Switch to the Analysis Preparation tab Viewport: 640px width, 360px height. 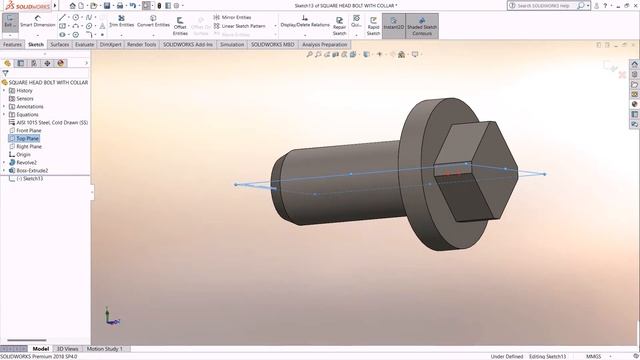324,44
